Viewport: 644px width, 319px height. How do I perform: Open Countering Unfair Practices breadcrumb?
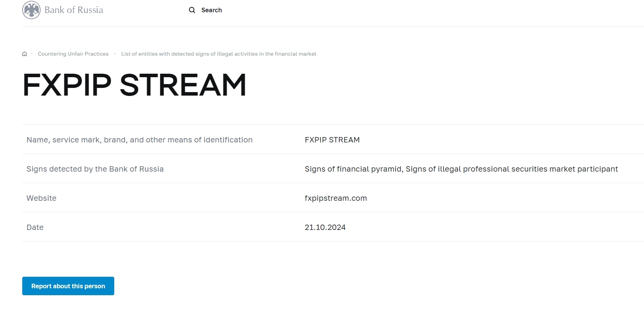(x=73, y=54)
